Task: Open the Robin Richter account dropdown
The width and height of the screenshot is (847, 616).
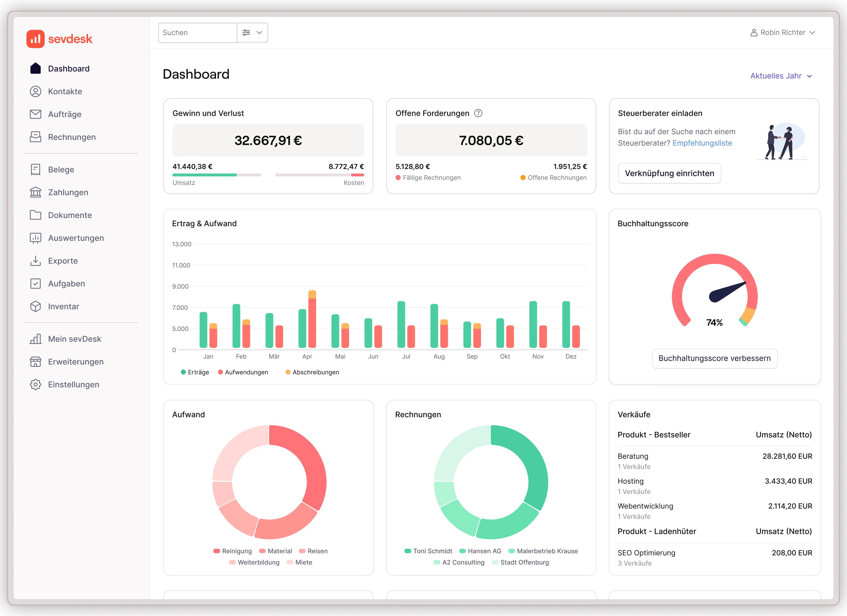Action: [783, 33]
